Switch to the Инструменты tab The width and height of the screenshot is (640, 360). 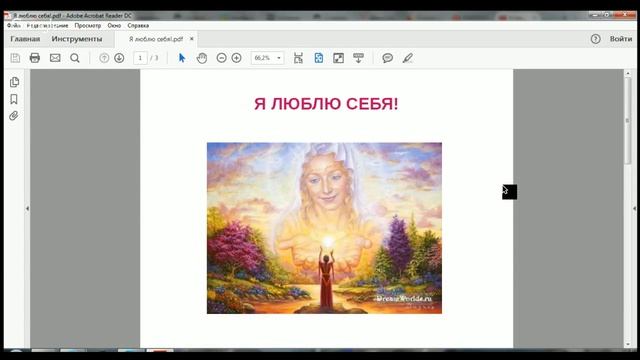(77, 39)
